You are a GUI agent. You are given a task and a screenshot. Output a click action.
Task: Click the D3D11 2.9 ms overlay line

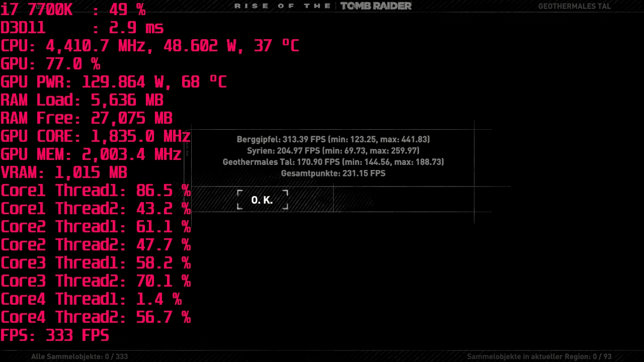click(82, 28)
